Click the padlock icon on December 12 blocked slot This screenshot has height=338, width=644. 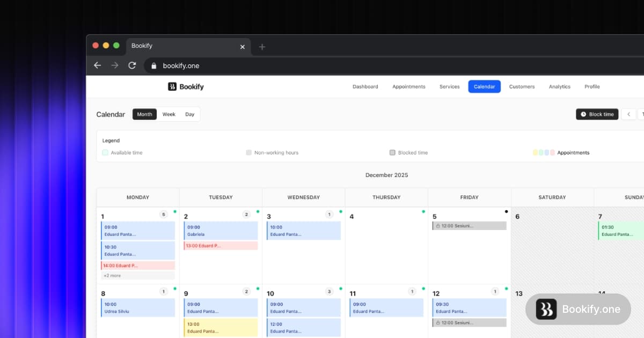tap(438, 322)
